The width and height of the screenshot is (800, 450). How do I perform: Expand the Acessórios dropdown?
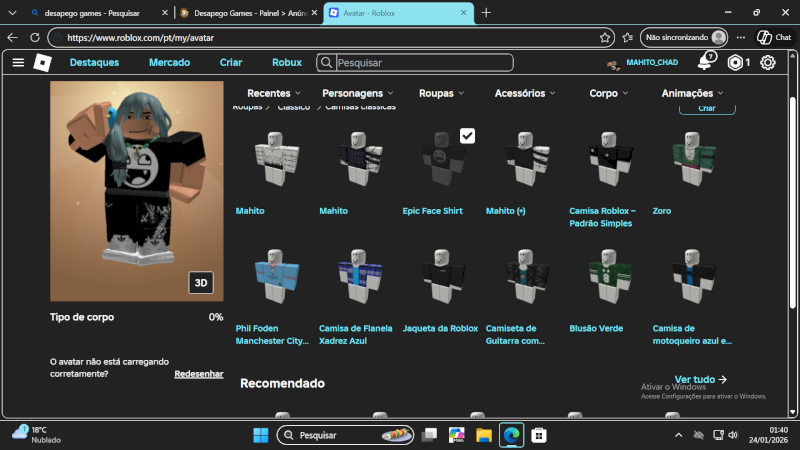(x=526, y=93)
